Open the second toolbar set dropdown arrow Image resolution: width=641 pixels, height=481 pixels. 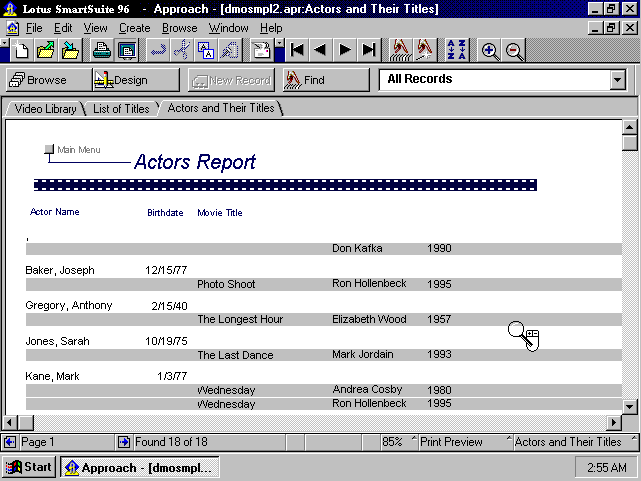pos(279,43)
